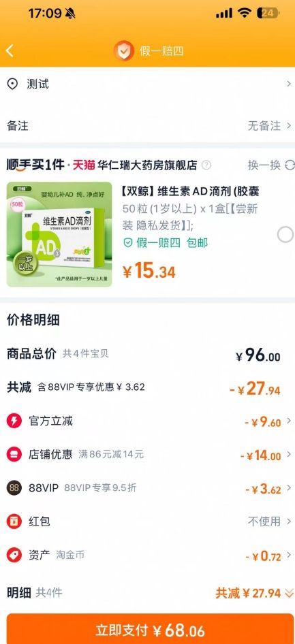Viewport: 295px width, 644px height.
Task: Tap the 华仁瑞大药房旗舰店 store name
Action: 147,165
